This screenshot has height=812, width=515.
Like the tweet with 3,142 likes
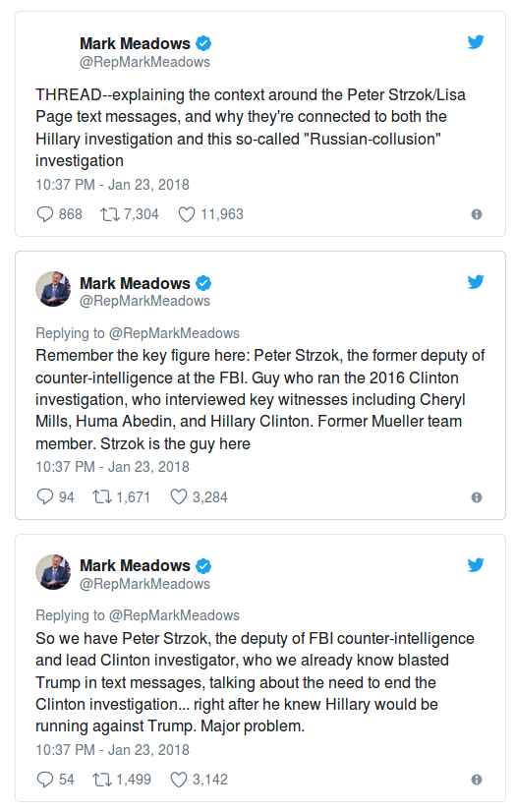[x=179, y=779]
